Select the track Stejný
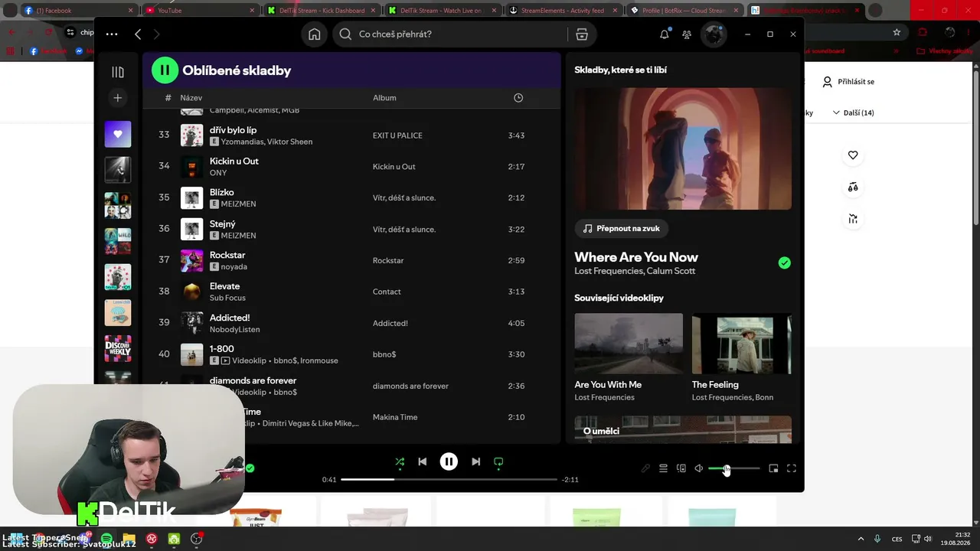Viewport: 980px width, 551px height. point(223,224)
